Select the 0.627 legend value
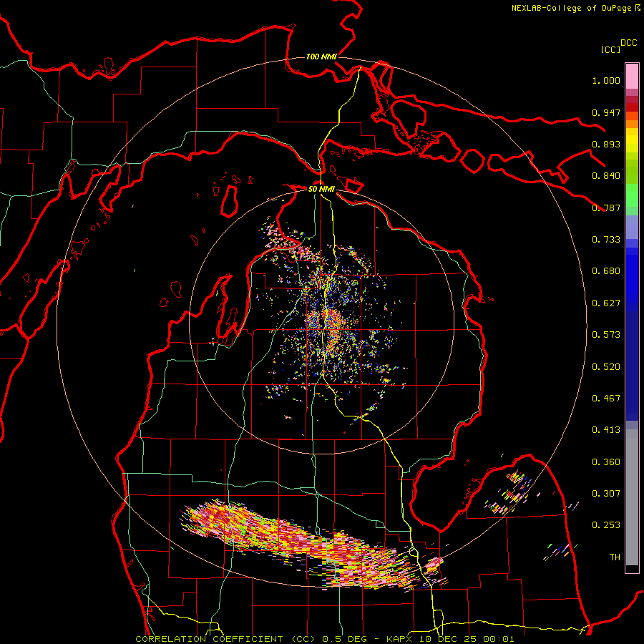This screenshot has width=644, height=644. 606,303
